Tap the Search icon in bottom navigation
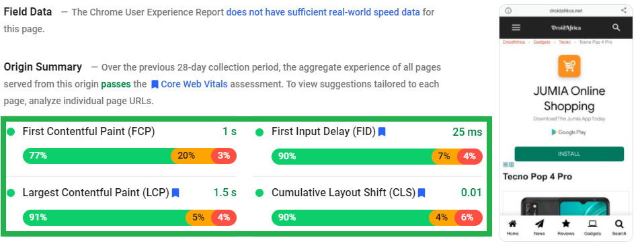 click(619, 224)
